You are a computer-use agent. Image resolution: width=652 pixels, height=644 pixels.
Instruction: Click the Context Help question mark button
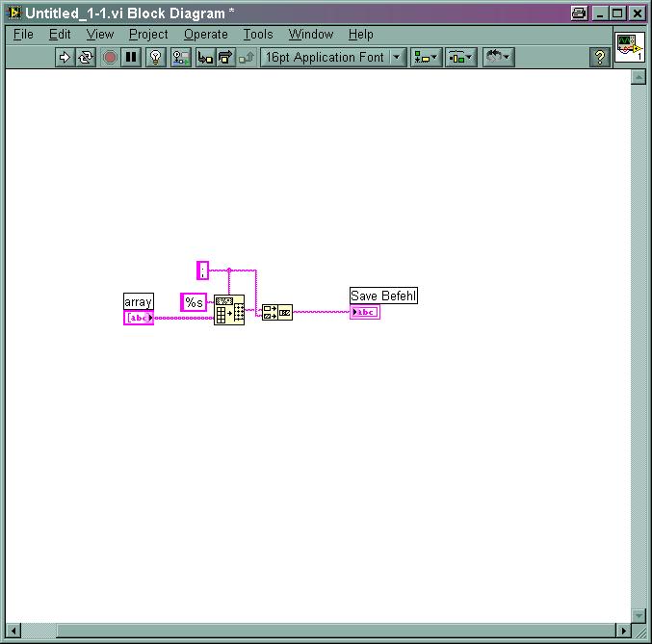tap(600, 58)
